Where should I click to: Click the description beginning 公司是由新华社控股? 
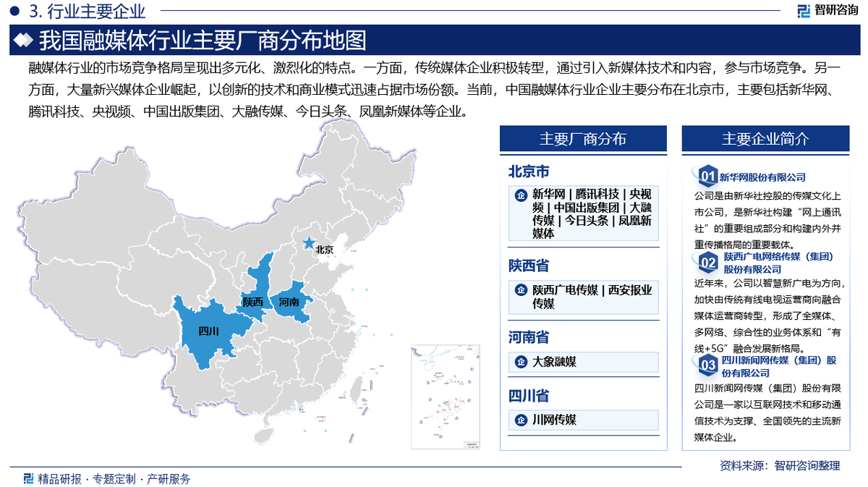767,221
